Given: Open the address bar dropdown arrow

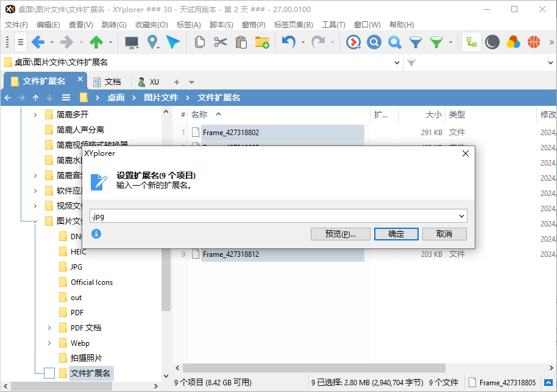Looking at the screenshot, I should pos(397,62).
